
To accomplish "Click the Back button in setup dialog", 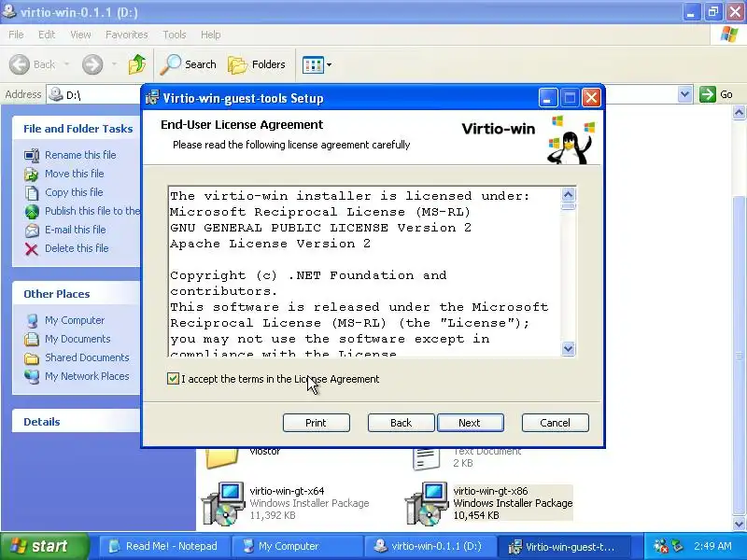I will (401, 423).
